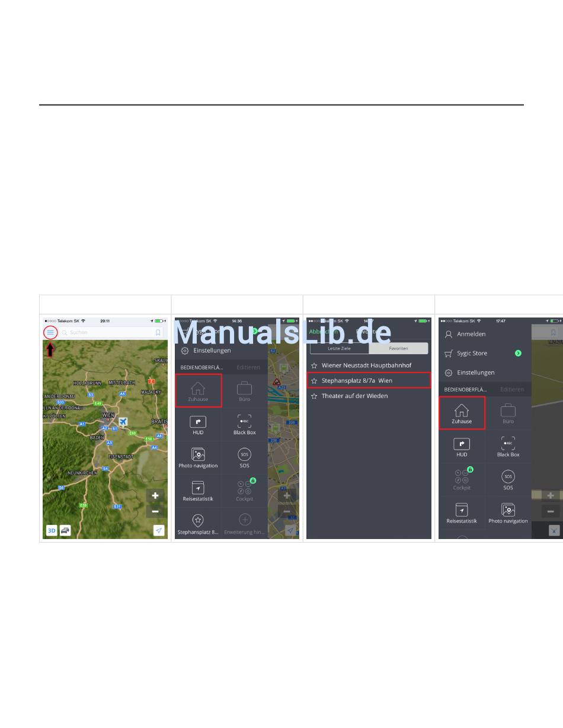Screen dimensions: 563x728
Task: Tap the airplane airport marker near Wien
Action: [x=123, y=422]
